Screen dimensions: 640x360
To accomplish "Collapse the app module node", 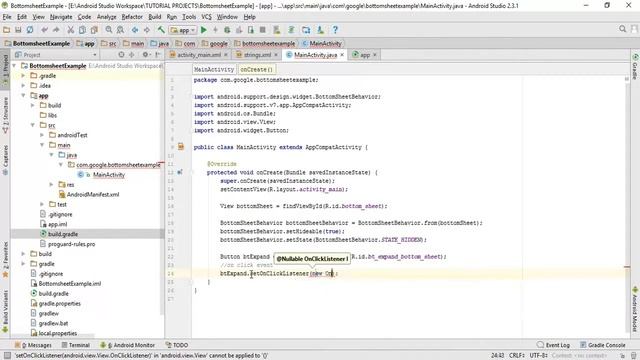I will [23, 96].
